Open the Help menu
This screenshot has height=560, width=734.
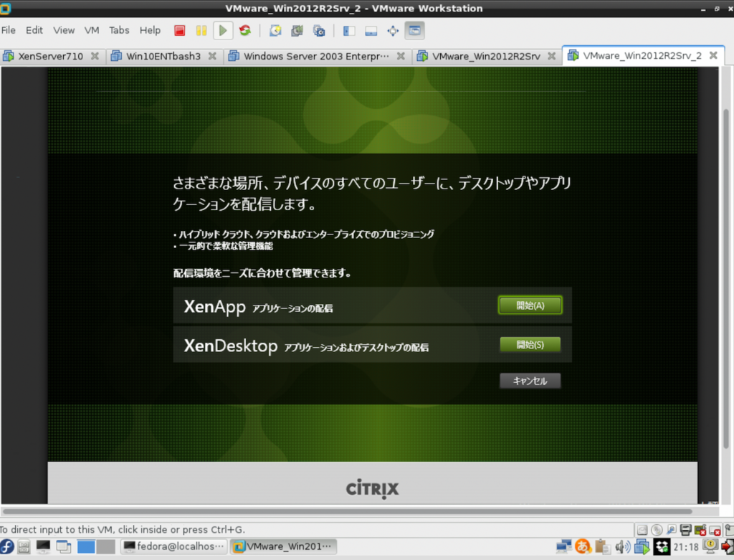click(x=150, y=30)
